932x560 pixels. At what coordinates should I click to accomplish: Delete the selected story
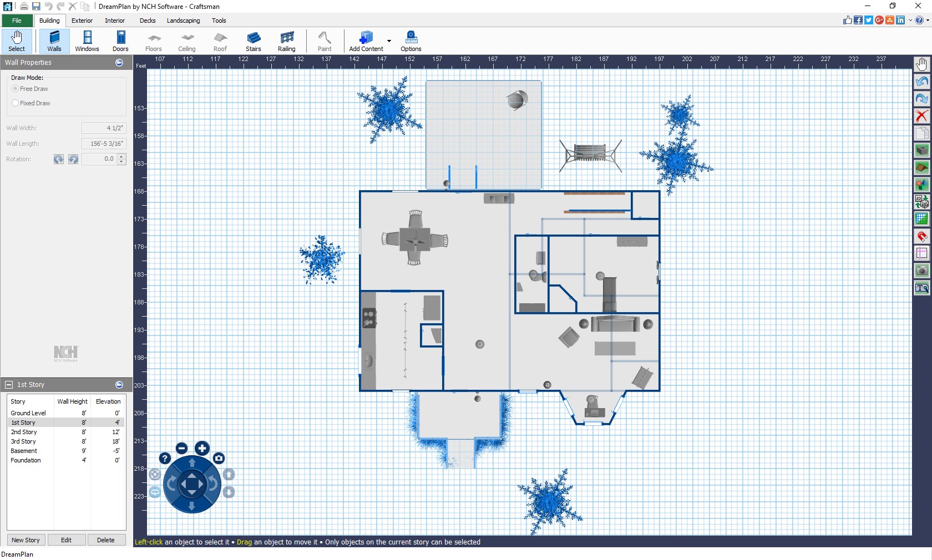106,539
